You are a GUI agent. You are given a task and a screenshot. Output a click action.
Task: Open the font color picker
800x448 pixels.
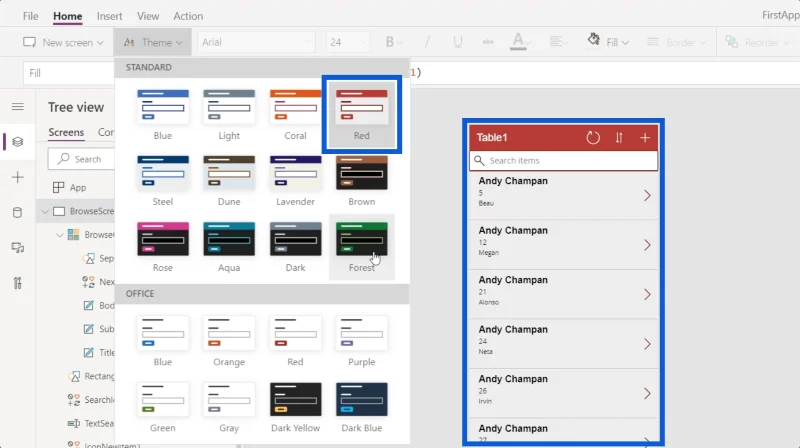[520, 42]
